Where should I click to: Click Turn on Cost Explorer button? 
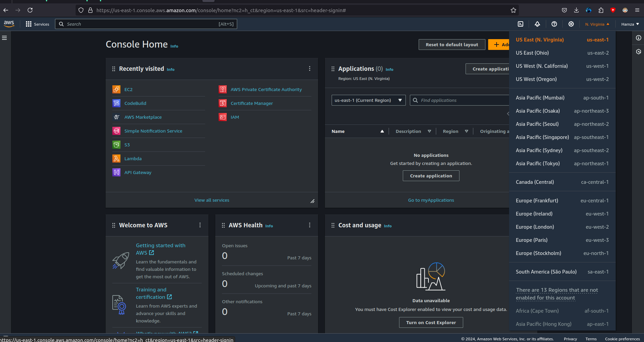(x=431, y=322)
